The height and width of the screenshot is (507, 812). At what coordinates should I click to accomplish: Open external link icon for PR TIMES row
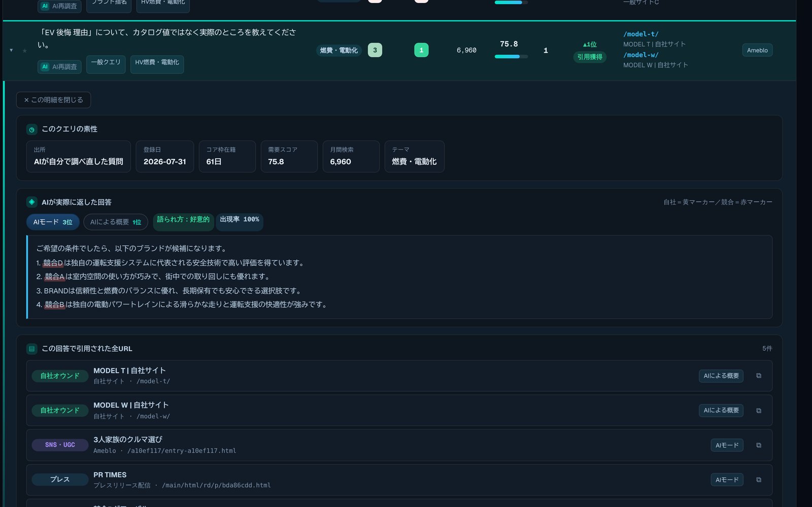pos(759,480)
